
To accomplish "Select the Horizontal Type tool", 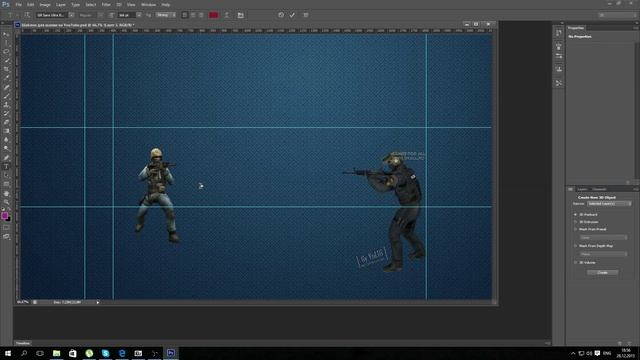I will click(6, 167).
